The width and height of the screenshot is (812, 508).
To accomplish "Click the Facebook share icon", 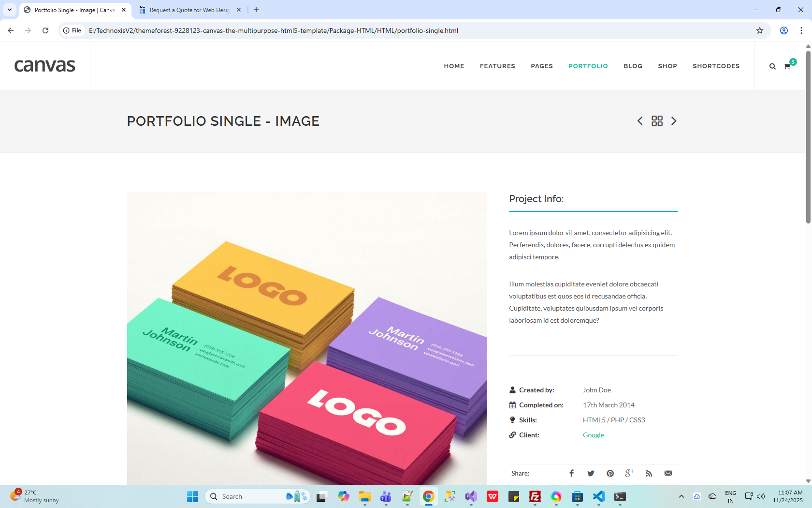I will [x=571, y=473].
